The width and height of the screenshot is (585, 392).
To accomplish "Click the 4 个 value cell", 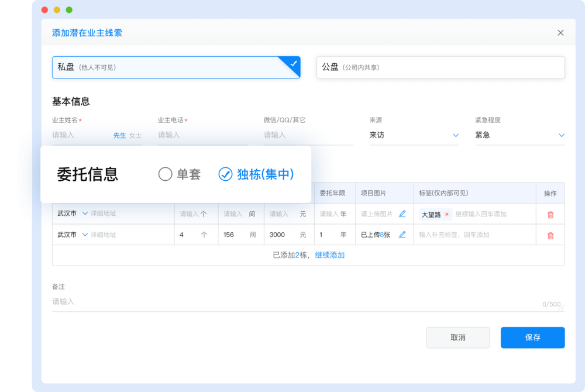I will click(x=196, y=235).
